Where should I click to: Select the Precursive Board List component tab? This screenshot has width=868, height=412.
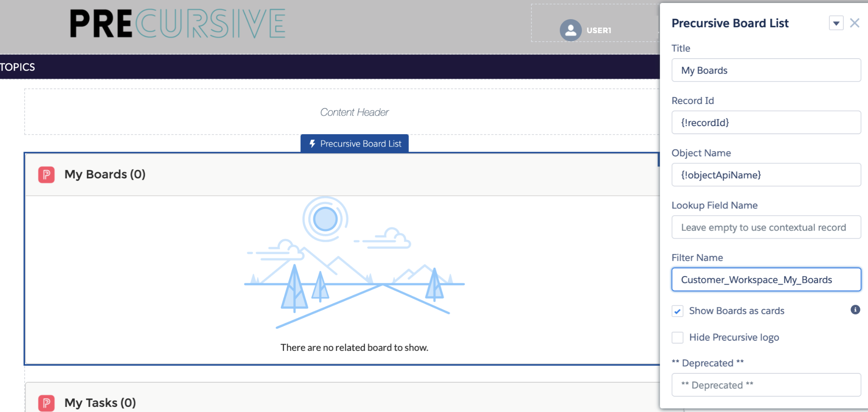pyautogui.click(x=354, y=144)
